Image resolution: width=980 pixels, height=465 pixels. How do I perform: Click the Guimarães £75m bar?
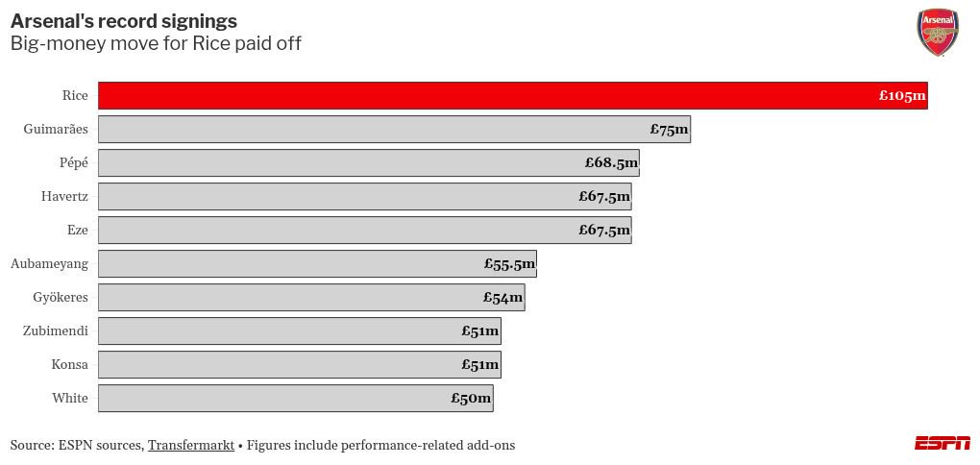coord(394,130)
